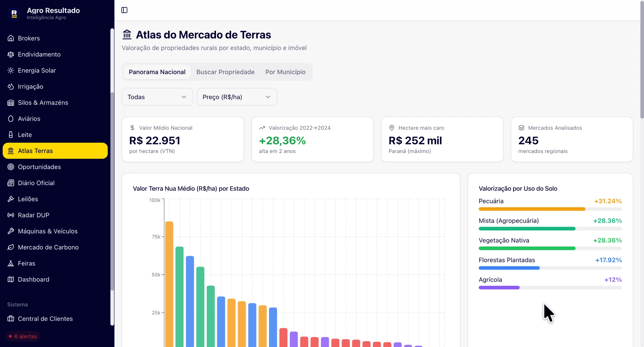The image size is (644, 347).
Task: Click the Valor Médio Nacional card
Action: 183,139
